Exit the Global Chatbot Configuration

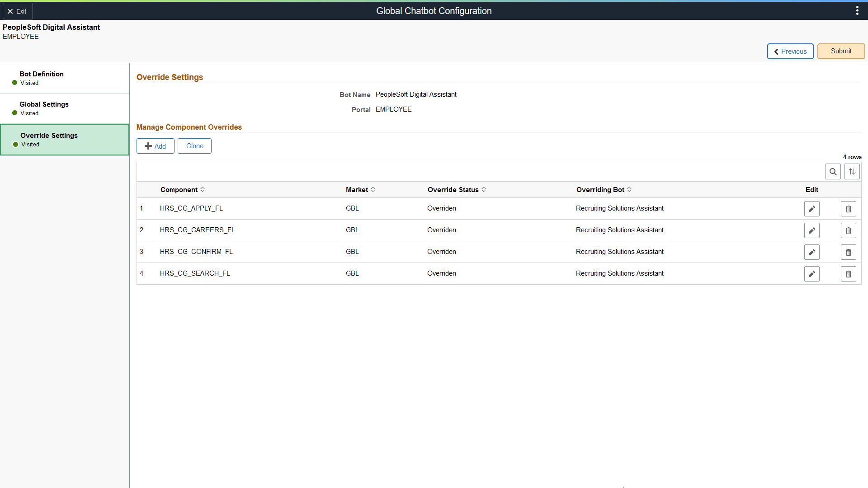click(18, 11)
